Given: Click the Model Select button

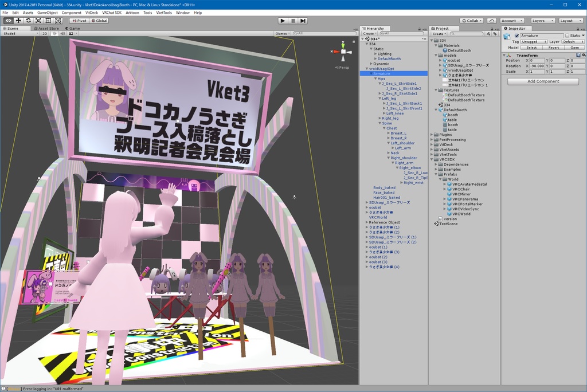Looking at the screenshot, I should (x=531, y=48).
